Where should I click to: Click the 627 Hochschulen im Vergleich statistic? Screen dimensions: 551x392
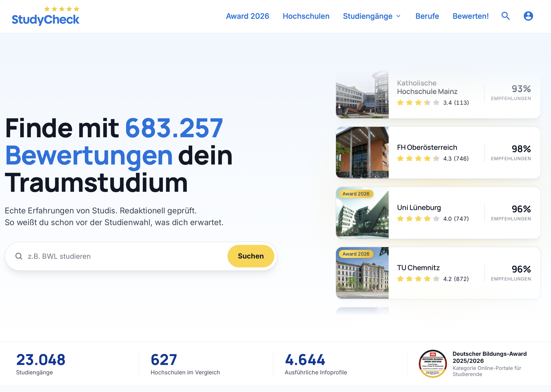click(x=185, y=364)
